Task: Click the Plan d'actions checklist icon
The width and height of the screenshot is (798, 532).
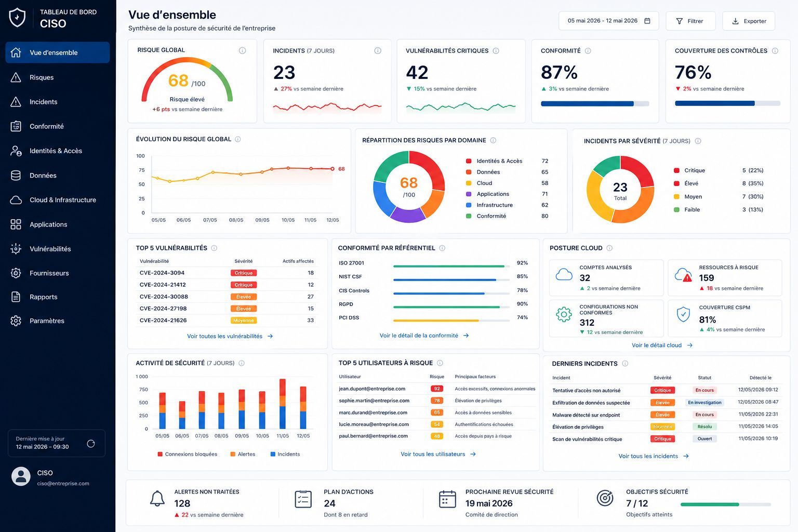Action: (303, 499)
